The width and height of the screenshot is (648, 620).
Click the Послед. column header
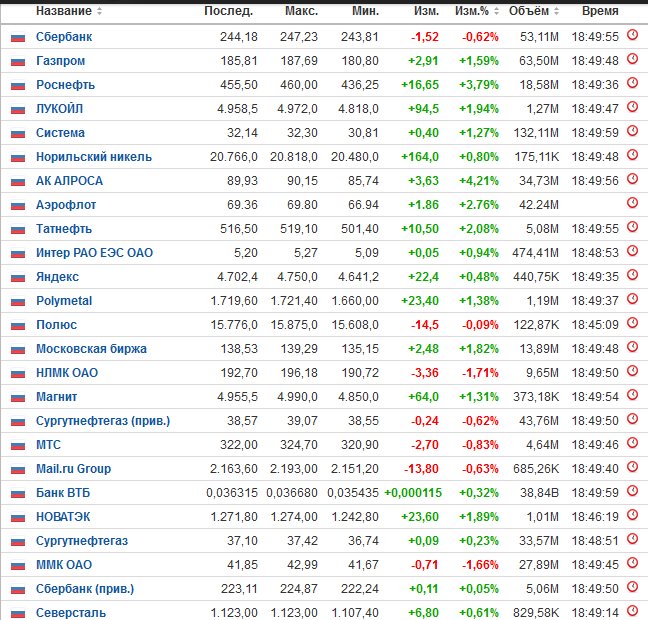pyautogui.click(x=229, y=11)
